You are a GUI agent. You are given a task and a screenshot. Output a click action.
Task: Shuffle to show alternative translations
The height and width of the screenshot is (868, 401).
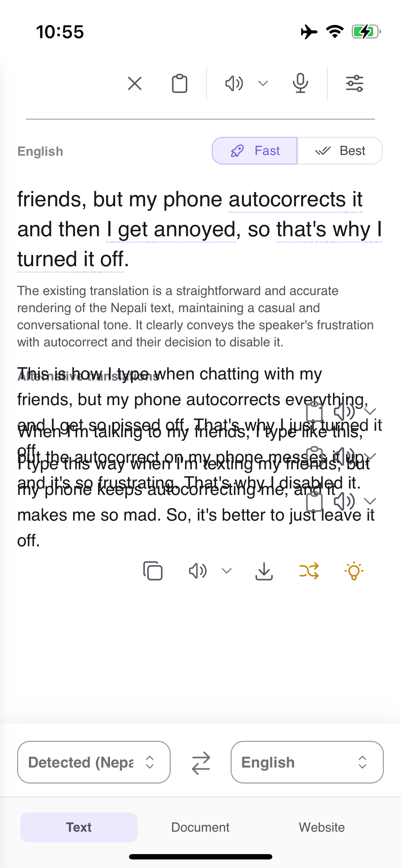point(309,571)
